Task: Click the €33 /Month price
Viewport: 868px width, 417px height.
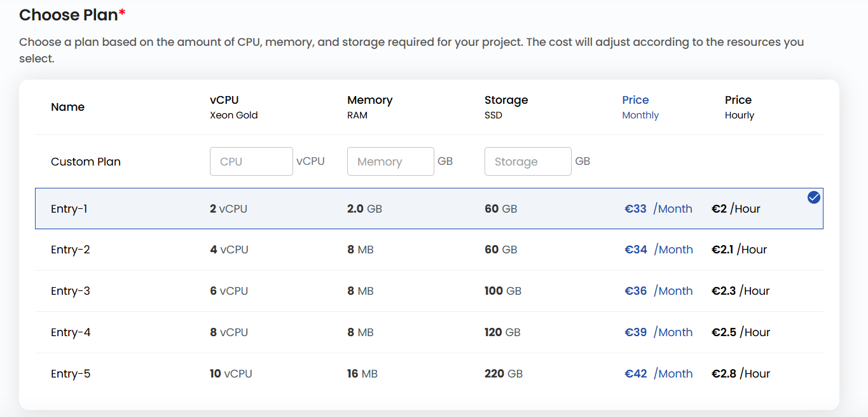Action: (x=658, y=209)
